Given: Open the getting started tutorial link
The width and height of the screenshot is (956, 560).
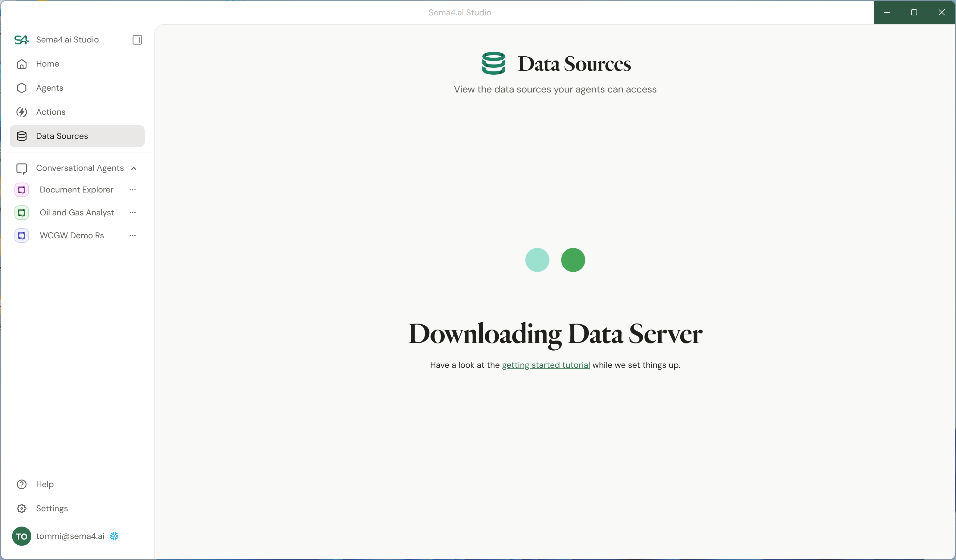Looking at the screenshot, I should (546, 365).
